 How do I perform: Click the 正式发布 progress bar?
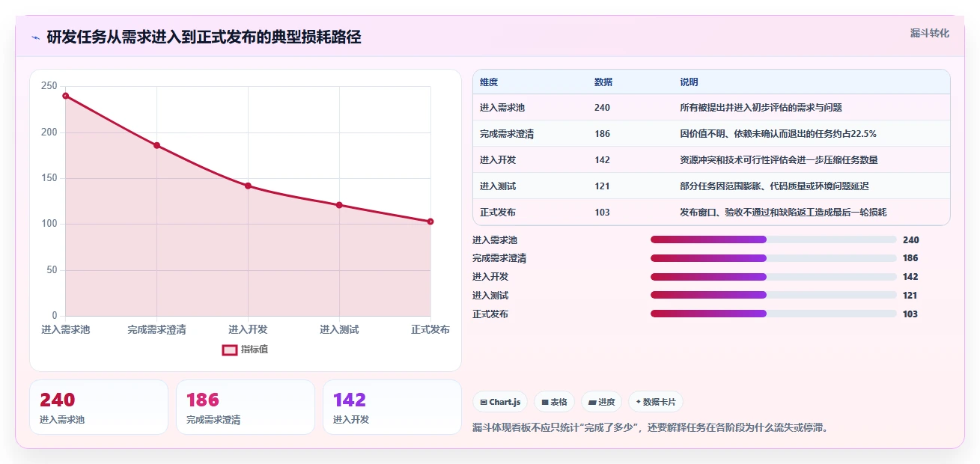pyautogui.click(x=773, y=314)
